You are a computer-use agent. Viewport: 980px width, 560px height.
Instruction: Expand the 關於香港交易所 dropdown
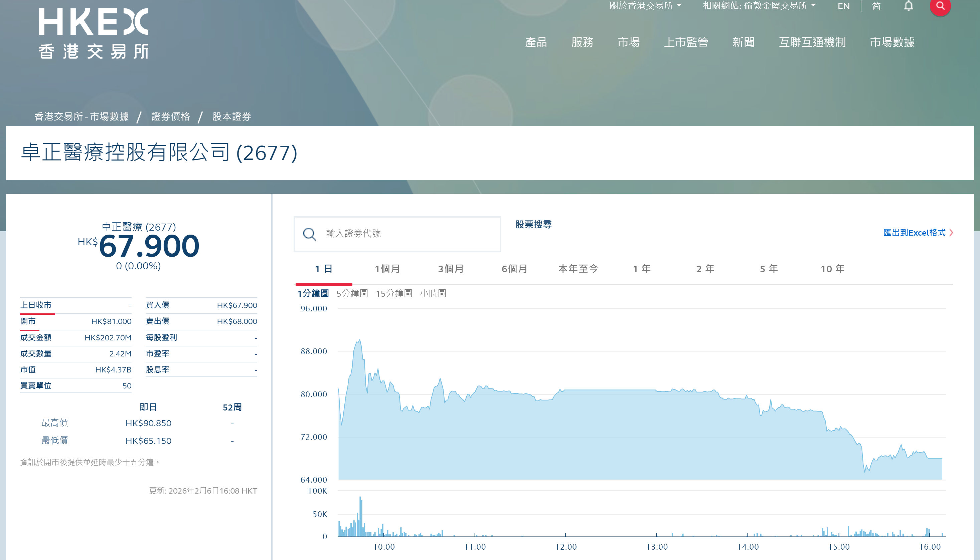646,5
